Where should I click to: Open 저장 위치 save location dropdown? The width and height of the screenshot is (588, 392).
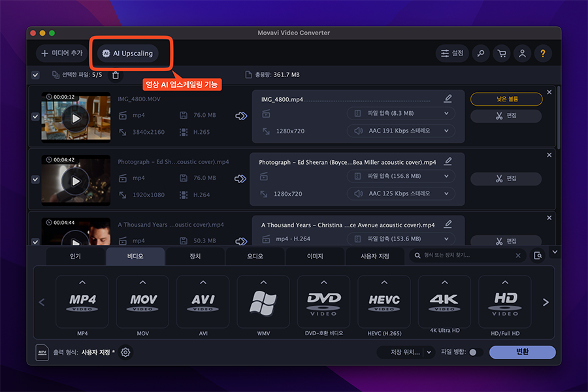406,352
